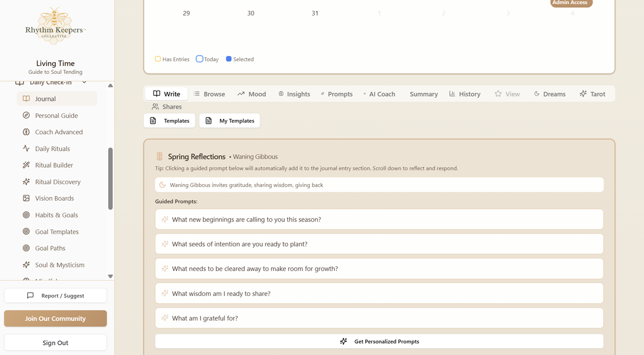Click the Habits & Goals target icon
The image size is (644, 355).
click(26, 215)
